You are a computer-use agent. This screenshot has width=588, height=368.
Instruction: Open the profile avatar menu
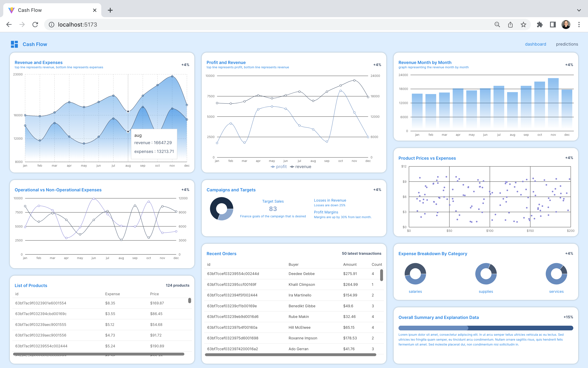(x=566, y=25)
